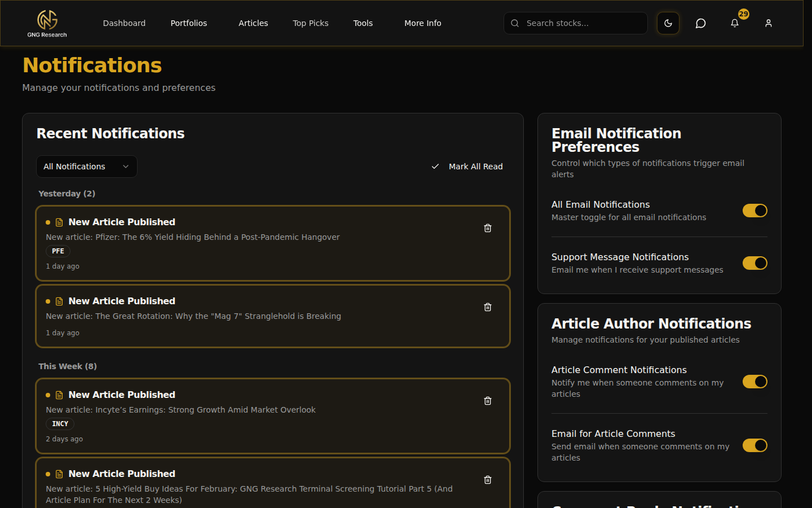Open Top Picks in the navbar
Viewport: 812px width, 508px height.
point(311,23)
